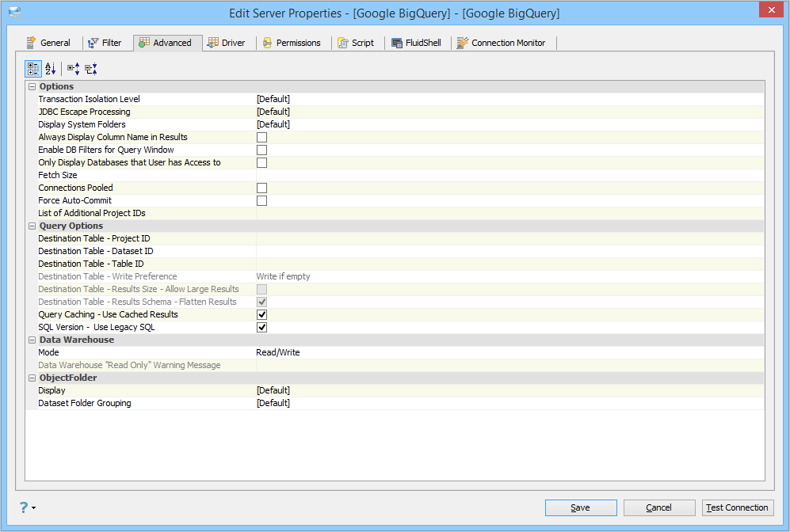Select the Dataset Folder Grouping label

(85, 403)
